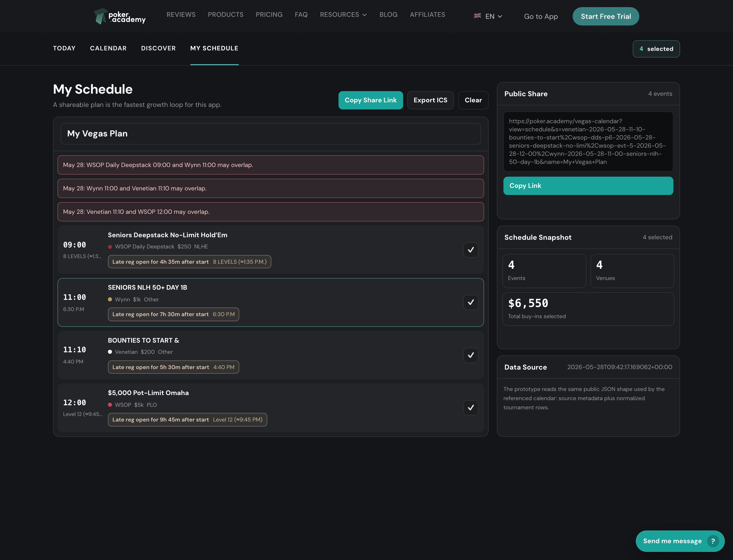Uncheck the $5,000 Pot-Limit Omaha event
This screenshot has height=560, width=733.
tap(471, 408)
